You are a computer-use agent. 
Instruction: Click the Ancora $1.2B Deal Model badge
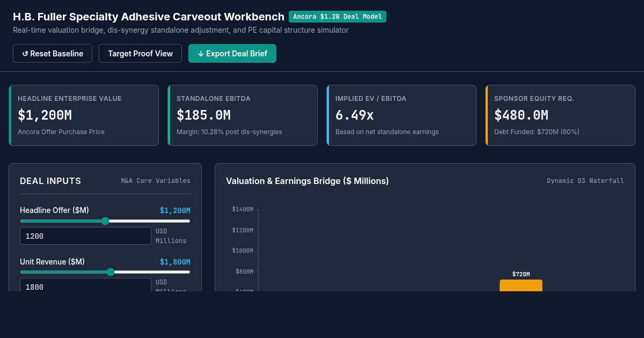tap(338, 17)
